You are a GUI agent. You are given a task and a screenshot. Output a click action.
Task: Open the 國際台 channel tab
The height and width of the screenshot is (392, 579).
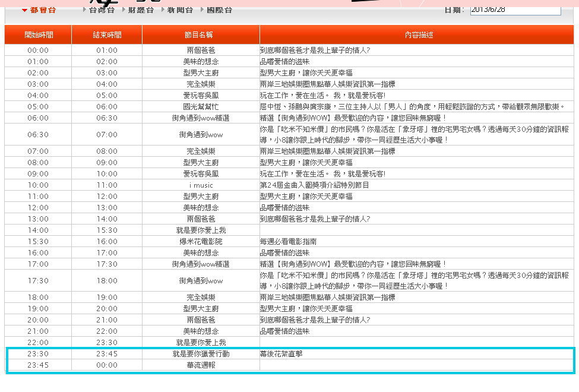[219, 10]
